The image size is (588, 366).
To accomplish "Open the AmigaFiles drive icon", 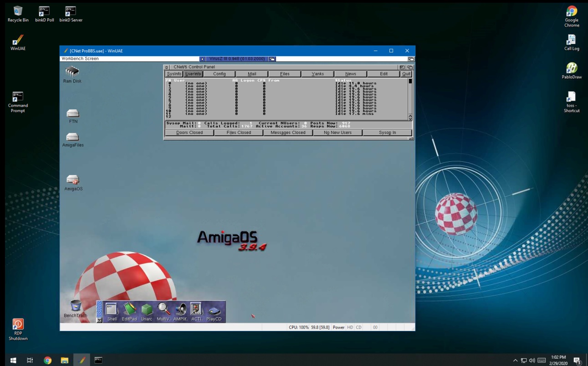I will tap(73, 137).
